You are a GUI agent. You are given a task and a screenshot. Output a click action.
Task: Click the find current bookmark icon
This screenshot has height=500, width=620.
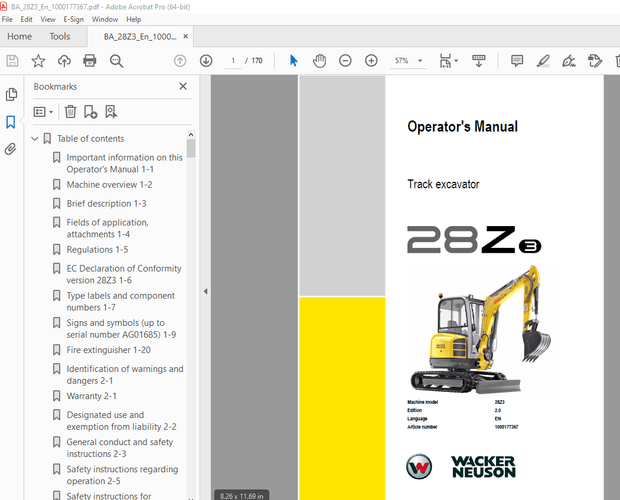point(111,111)
